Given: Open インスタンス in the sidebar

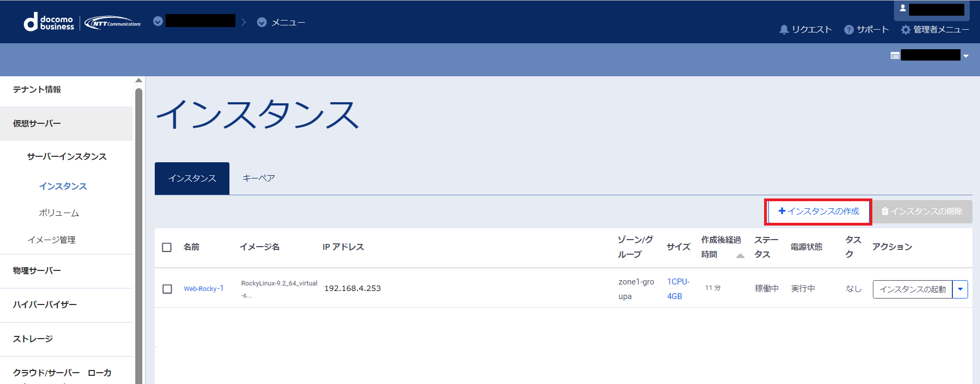Looking at the screenshot, I should [x=63, y=187].
